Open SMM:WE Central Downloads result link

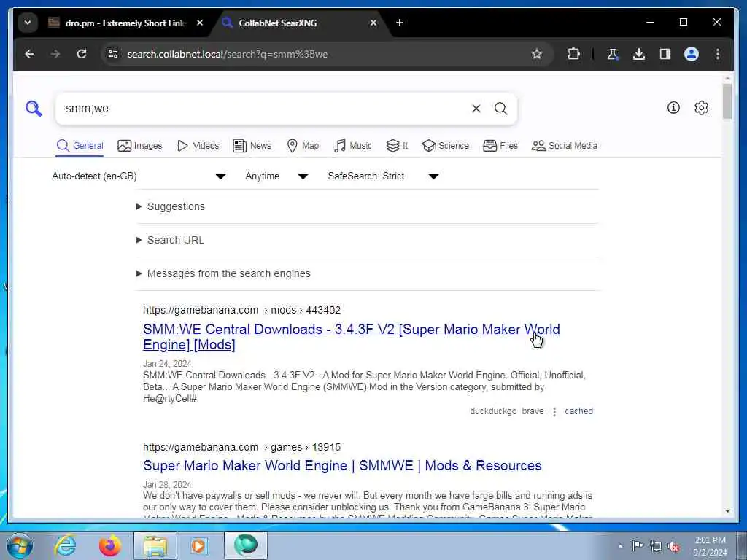351,337
